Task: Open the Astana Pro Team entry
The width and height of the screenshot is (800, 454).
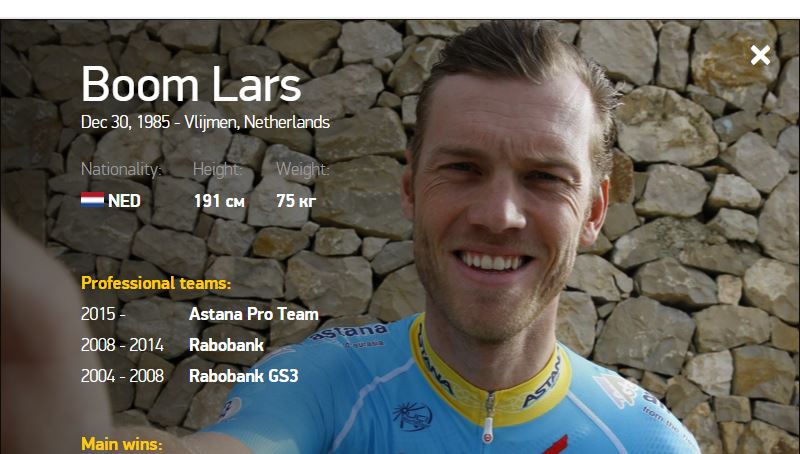Action: point(254,314)
